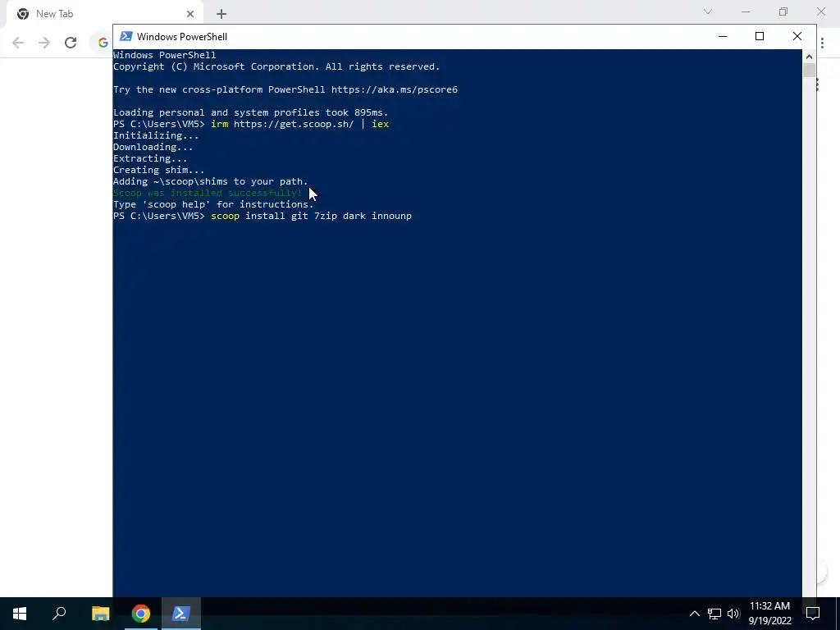840x630 pixels.
Task: Close the Windows PowerShell window
Action: (797, 36)
